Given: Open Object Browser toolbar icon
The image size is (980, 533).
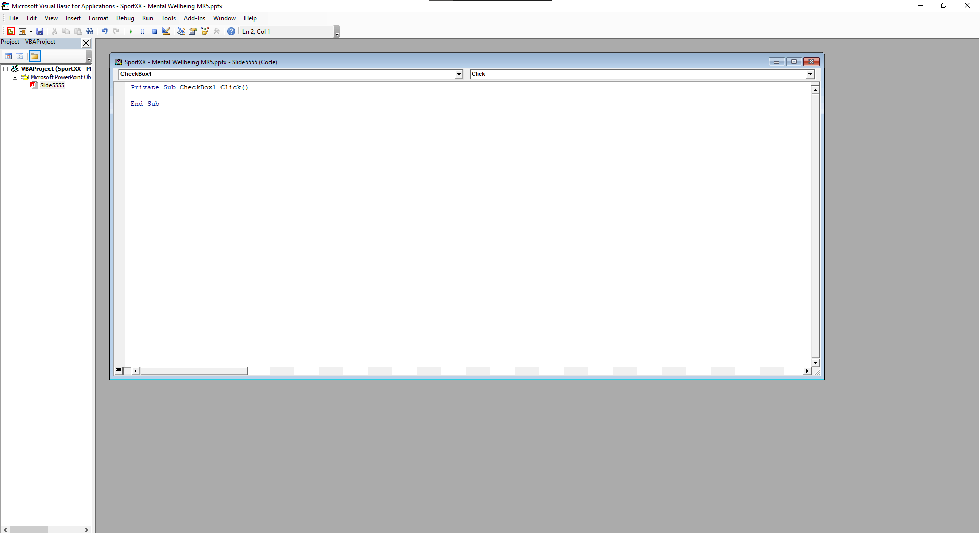Looking at the screenshot, I should 205,31.
